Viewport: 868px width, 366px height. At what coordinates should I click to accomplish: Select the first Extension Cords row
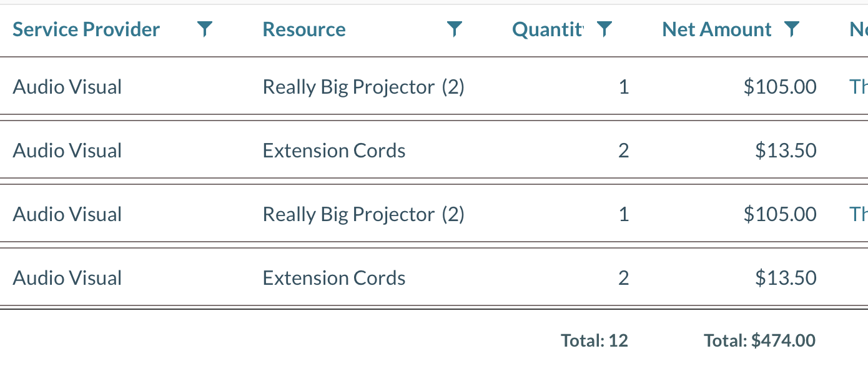coord(334,150)
